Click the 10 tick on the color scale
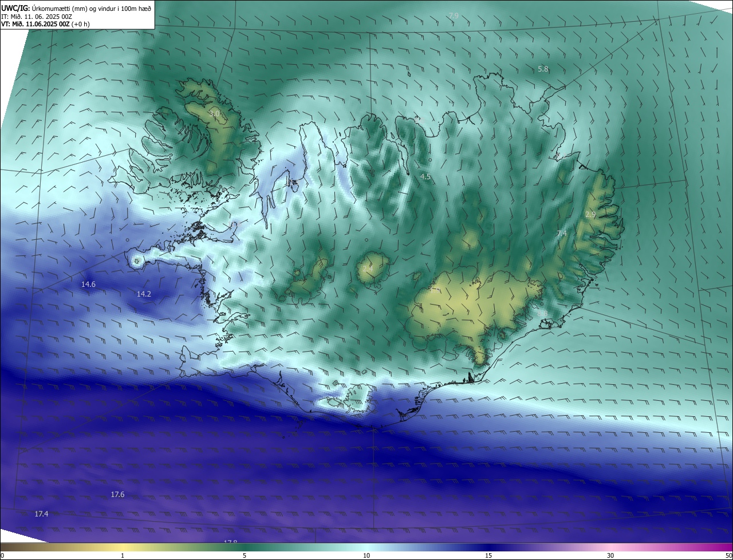Image resolution: width=733 pixels, height=560 pixels. (x=366, y=555)
